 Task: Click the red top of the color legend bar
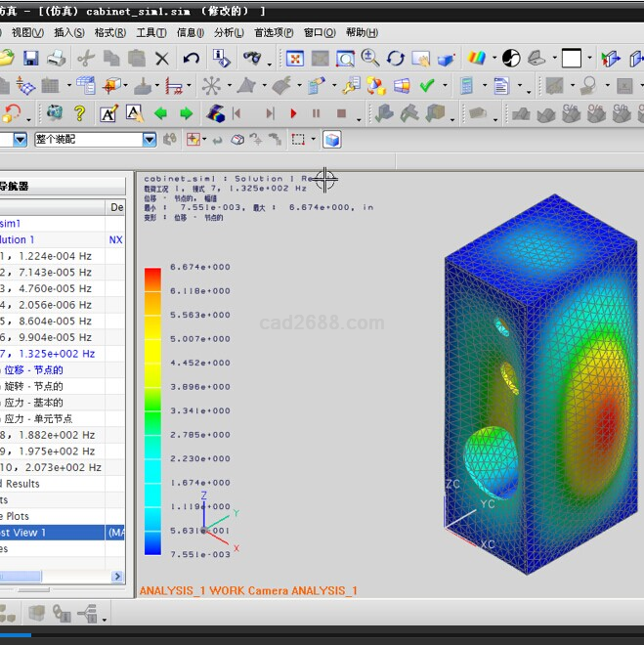(x=151, y=272)
